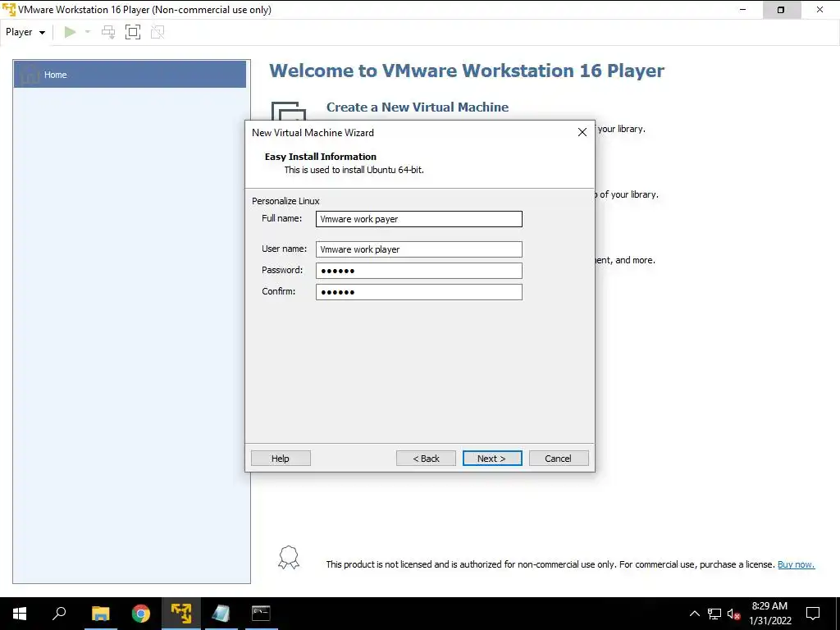Close the wizard dialog with X
The image size is (840, 630).
[x=582, y=132]
